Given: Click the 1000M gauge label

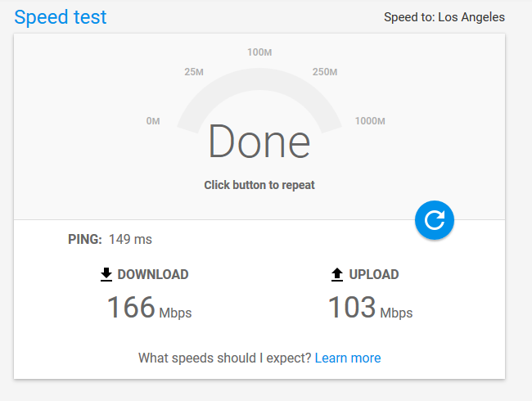Looking at the screenshot, I should 370,121.
